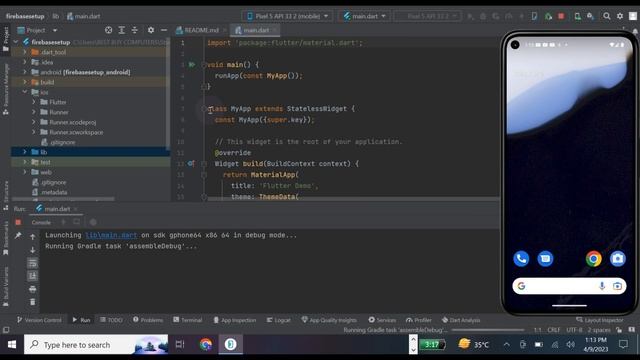The height and width of the screenshot is (360, 640).
Task: Open Project panel options gear
Action: coord(151,30)
